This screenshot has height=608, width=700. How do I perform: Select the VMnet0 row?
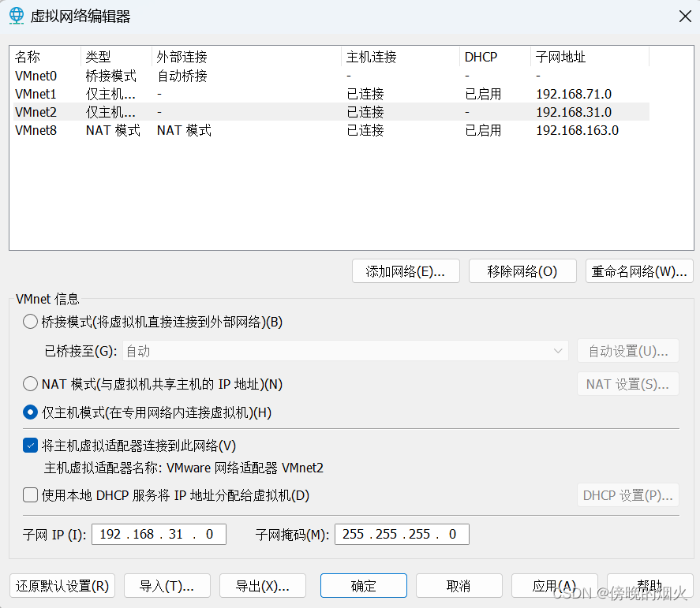(331, 76)
